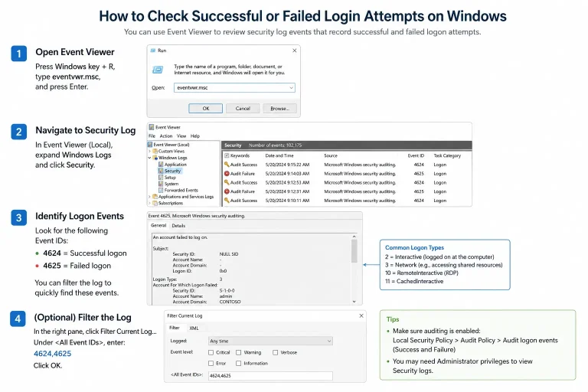
Task: Click the key icon for 9:12:53 AM event
Action: tap(227, 182)
